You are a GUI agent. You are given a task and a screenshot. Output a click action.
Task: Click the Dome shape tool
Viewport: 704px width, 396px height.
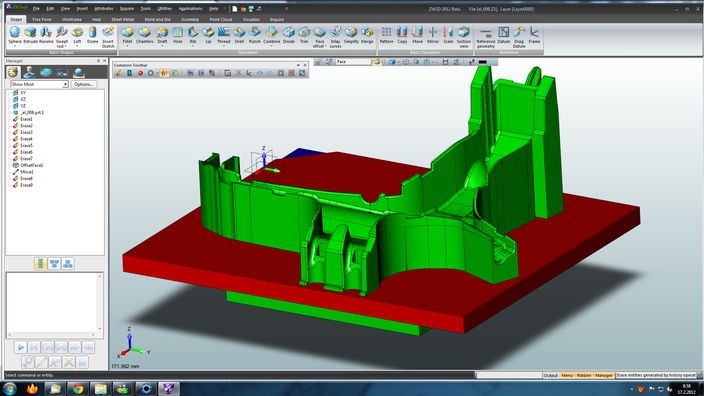[92, 35]
